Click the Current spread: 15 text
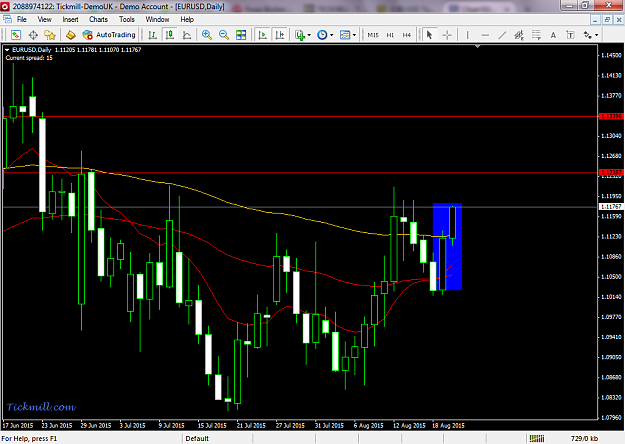The image size is (625, 444). click(x=29, y=58)
